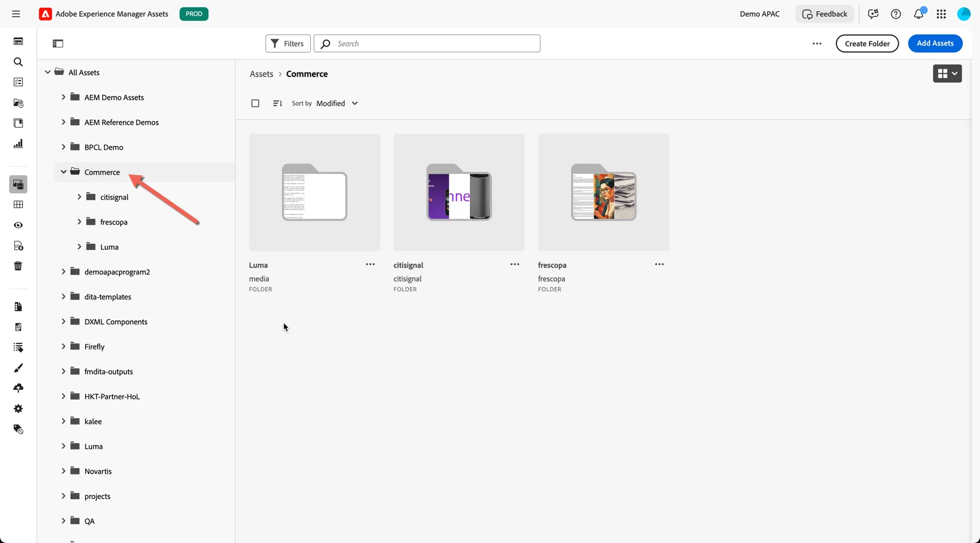980x543 pixels.
Task: Open the grid view switcher dropdown
Action: point(947,74)
